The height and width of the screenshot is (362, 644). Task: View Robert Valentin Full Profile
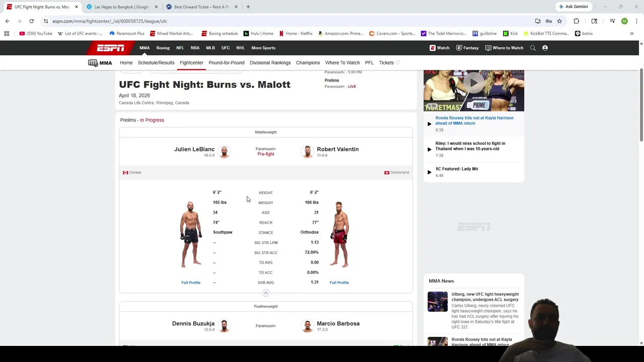[339, 283]
